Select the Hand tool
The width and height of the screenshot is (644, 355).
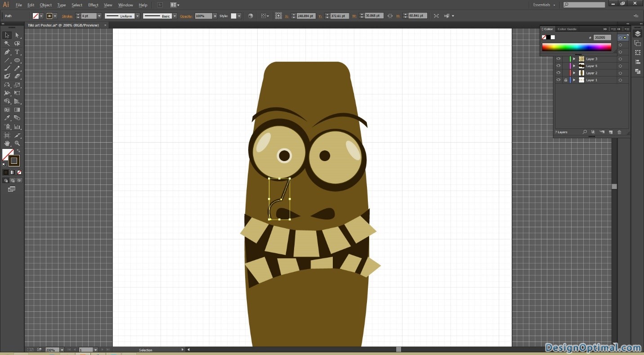point(7,144)
